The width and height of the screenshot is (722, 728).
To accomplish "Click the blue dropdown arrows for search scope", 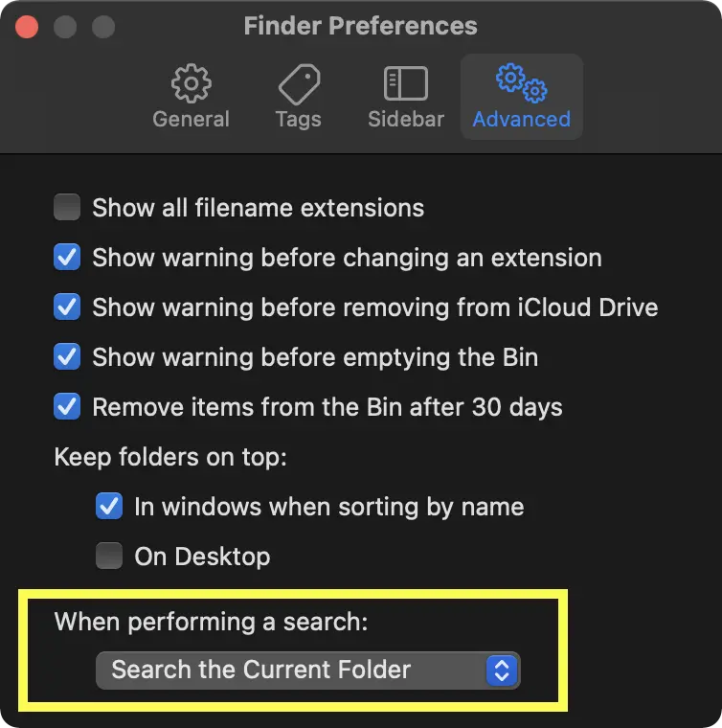I will click(x=502, y=670).
